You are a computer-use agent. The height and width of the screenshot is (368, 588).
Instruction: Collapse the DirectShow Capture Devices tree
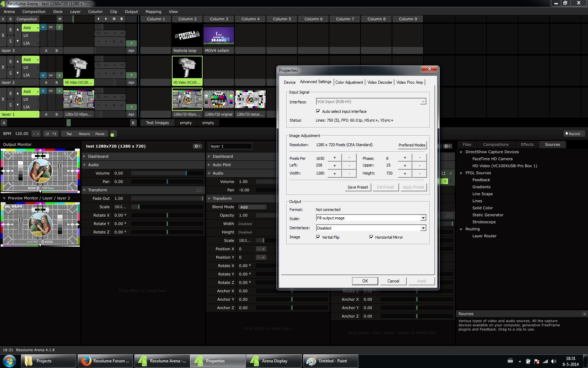pyautogui.click(x=461, y=152)
